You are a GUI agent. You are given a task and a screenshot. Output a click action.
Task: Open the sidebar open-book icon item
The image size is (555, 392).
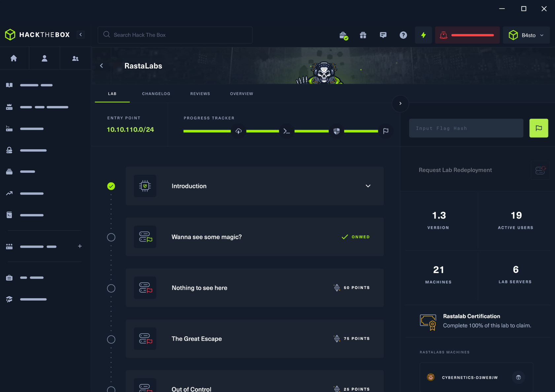click(x=9, y=85)
